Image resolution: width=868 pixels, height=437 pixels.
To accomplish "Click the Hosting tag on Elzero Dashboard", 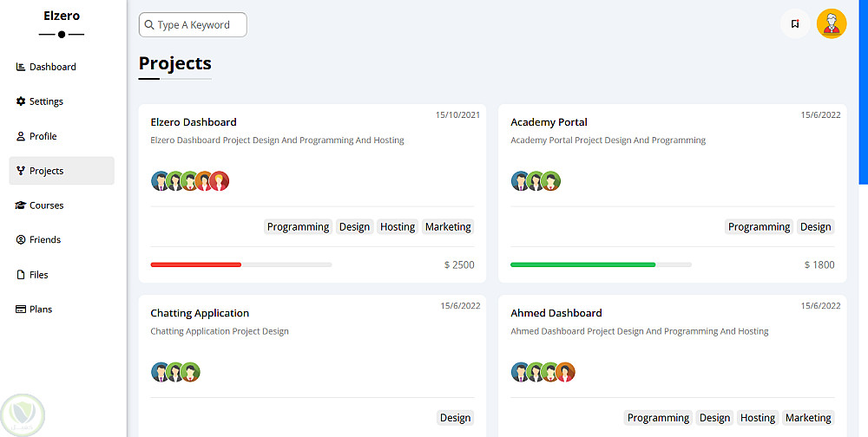I will point(398,227).
